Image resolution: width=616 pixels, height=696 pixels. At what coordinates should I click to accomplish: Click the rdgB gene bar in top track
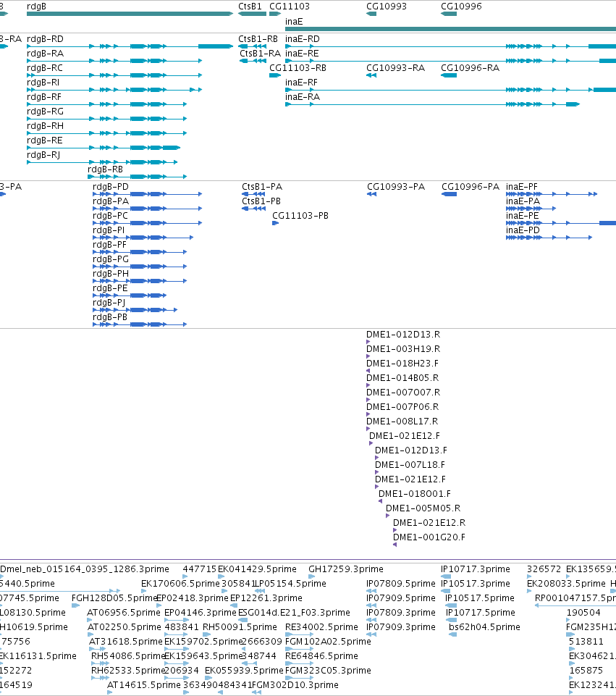tap(130, 14)
